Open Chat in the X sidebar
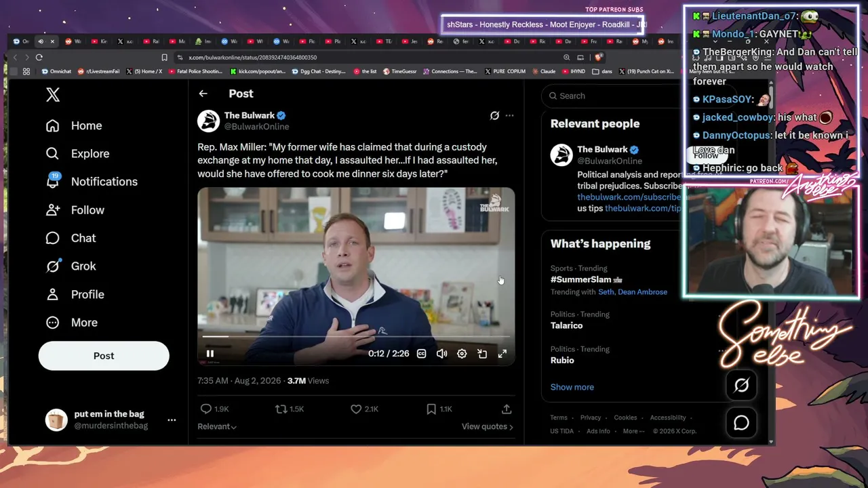The image size is (868, 488). 71,238
